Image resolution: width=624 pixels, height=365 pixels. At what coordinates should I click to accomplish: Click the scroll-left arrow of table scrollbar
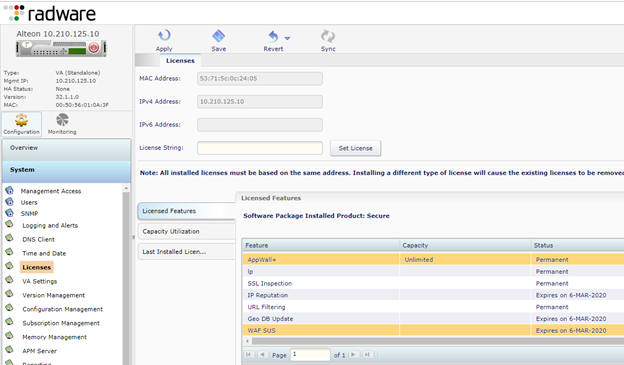click(247, 341)
